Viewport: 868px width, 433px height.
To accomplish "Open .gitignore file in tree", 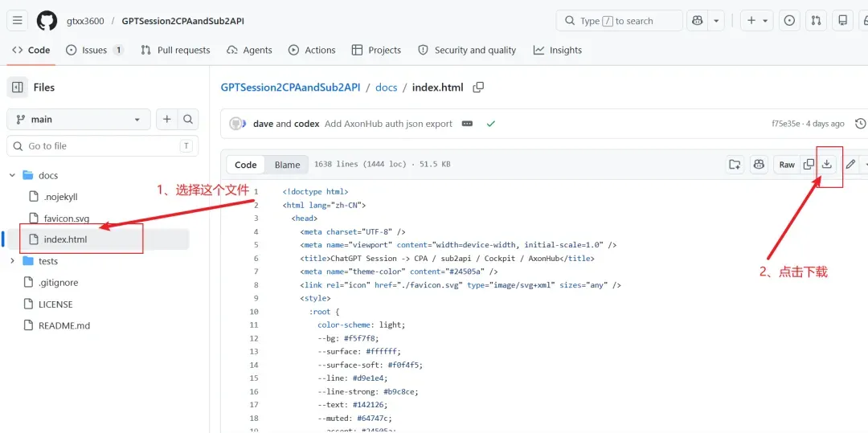I will point(58,283).
